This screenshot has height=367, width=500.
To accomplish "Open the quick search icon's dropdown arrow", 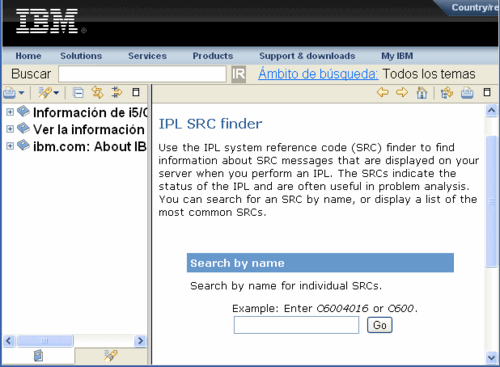I will point(56,93).
